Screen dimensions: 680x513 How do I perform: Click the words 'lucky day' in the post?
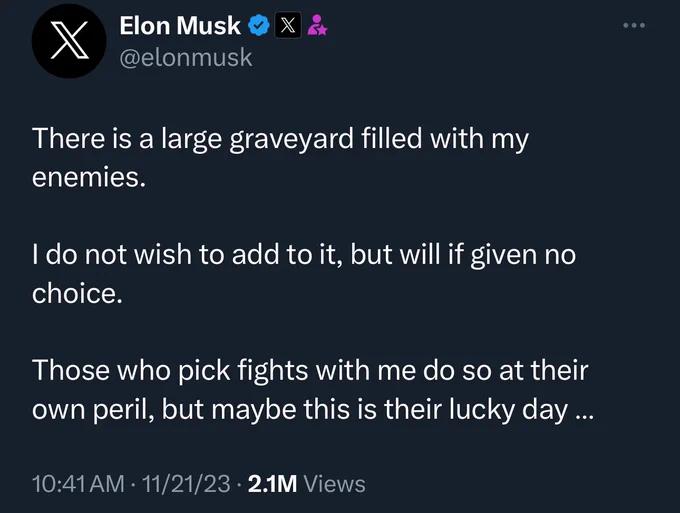pyautogui.click(x=508, y=410)
